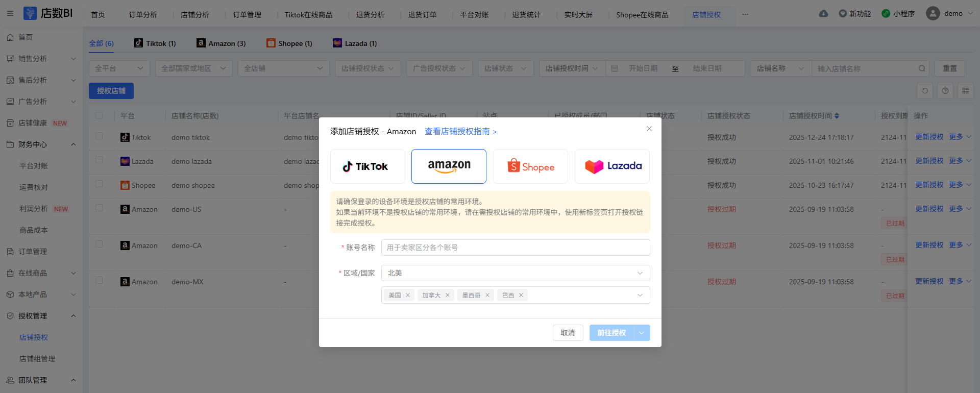Expand 销售分析 in the sidebar
Image resolution: width=980 pixels, height=393 pixels.
pyautogui.click(x=41, y=59)
